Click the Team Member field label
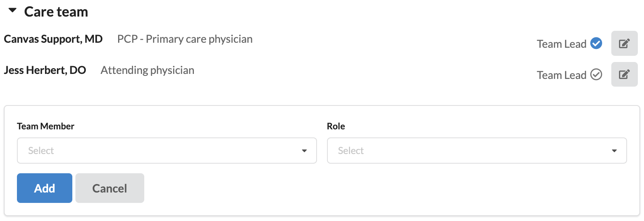The image size is (644, 221). (45, 126)
